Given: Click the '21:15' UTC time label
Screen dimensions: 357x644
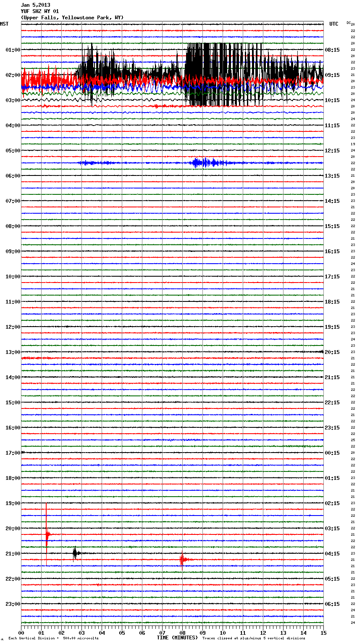Looking at the screenshot, I should click(x=332, y=377).
